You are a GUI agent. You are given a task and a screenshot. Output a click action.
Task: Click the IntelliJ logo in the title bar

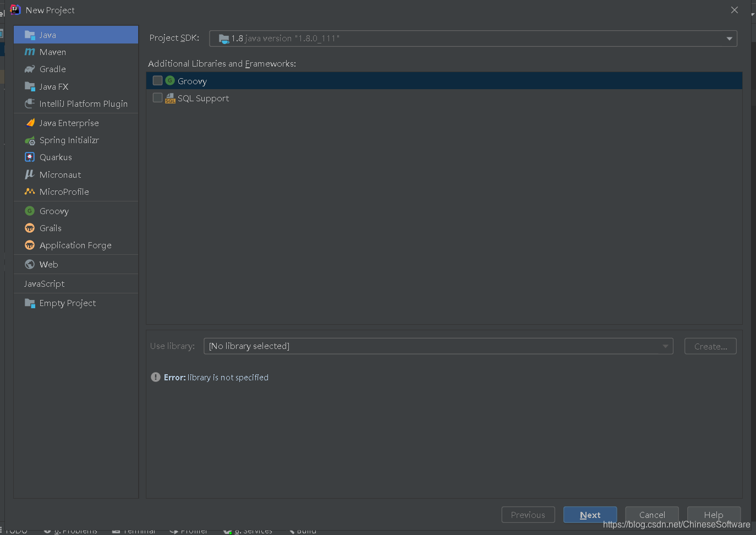point(15,9)
